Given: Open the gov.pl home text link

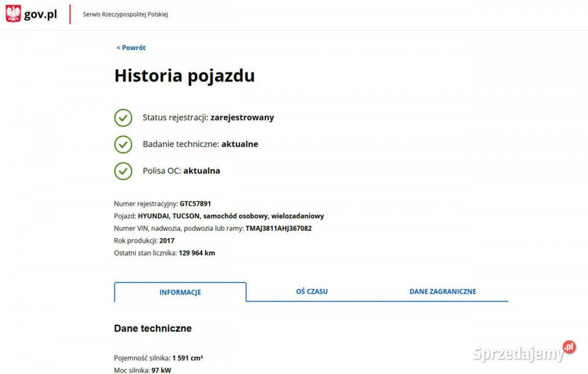Looking at the screenshot, I should click(x=40, y=14).
